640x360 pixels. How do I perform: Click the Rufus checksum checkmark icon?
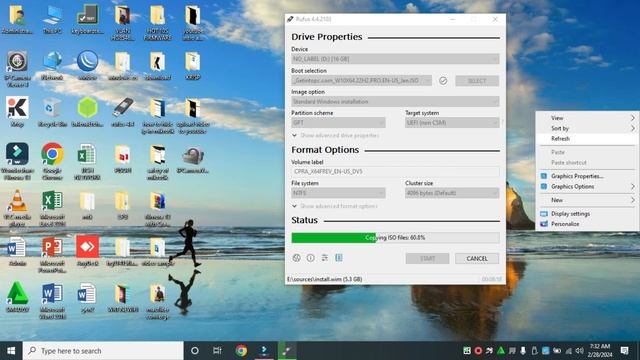point(443,81)
